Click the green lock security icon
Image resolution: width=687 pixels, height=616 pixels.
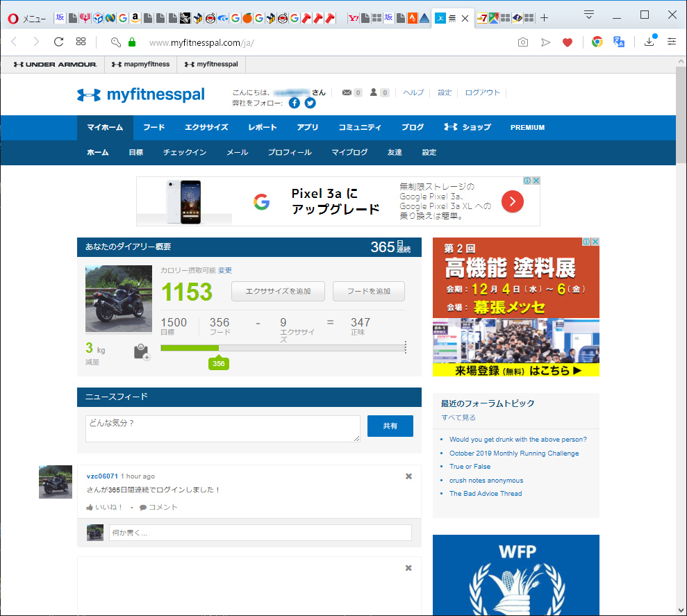tap(132, 42)
